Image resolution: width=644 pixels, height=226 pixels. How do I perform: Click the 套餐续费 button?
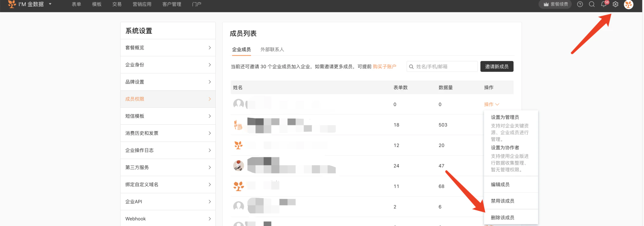555,4
